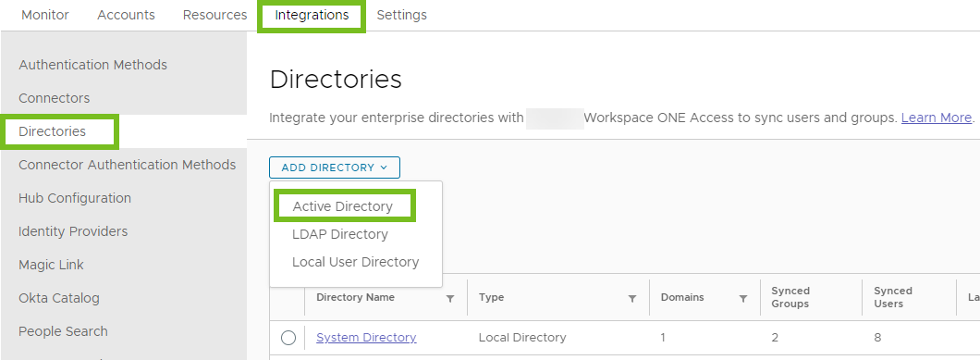Expand the Add Directory dropdown
The image size is (980, 360).
click(335, 168)
